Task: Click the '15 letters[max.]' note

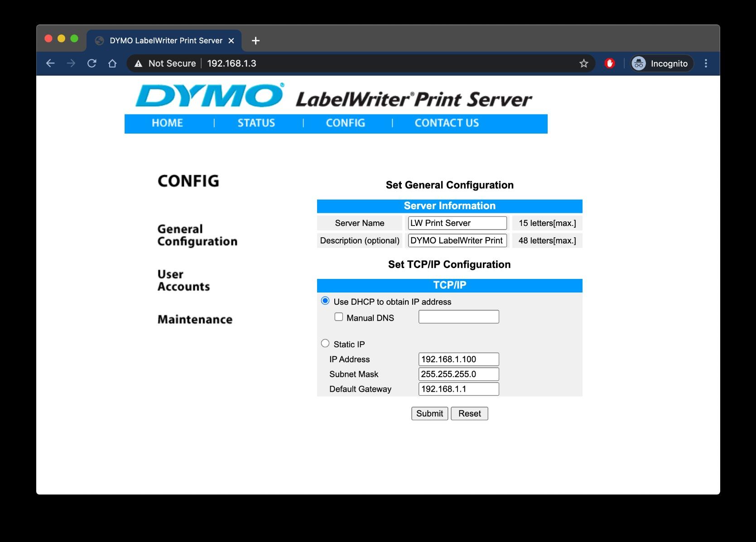Action: point(547,223)
